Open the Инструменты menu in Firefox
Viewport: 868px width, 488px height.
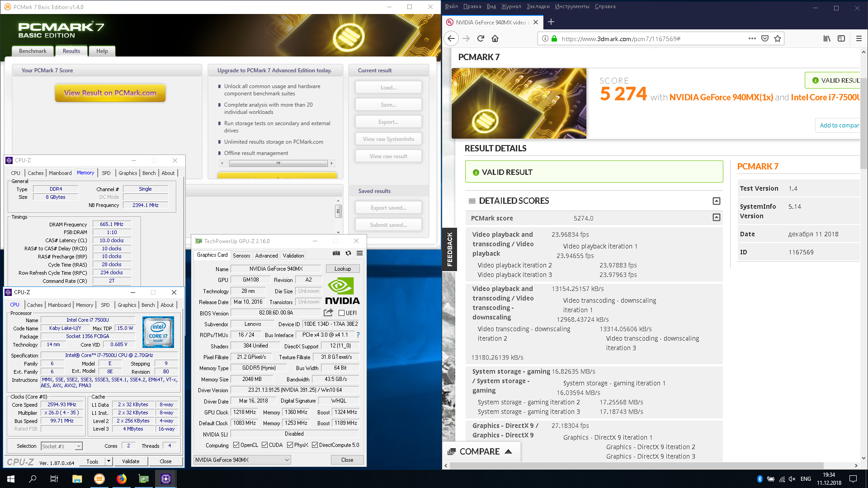pos(572,6)
